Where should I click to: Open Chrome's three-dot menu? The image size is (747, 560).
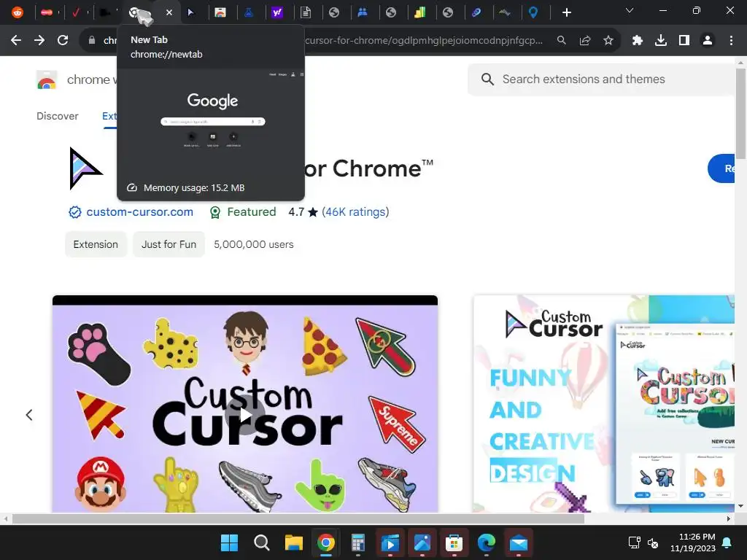click(x=731, y=41)
